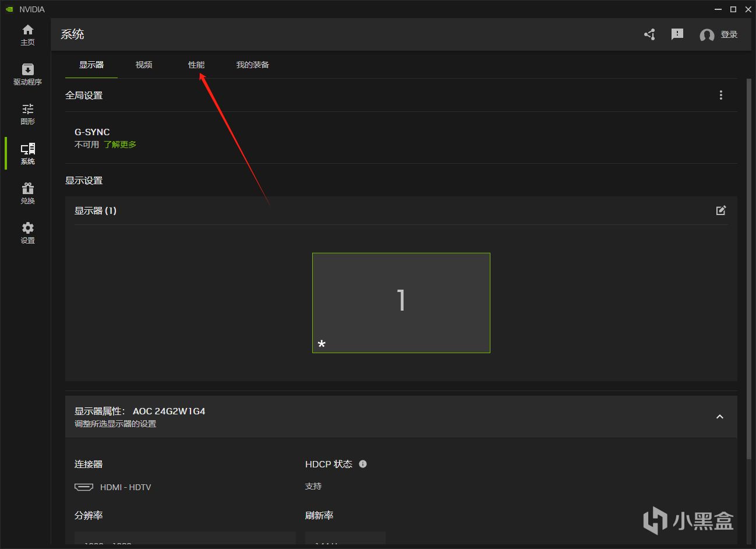
Task: Maximize the NVIDIA window
Action: coord(733,9)
